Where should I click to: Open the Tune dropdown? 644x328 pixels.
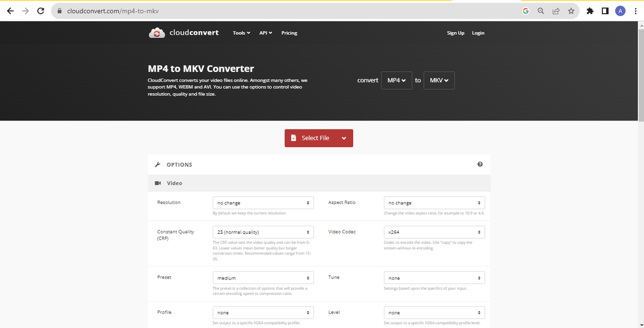(x=434, y=278)
